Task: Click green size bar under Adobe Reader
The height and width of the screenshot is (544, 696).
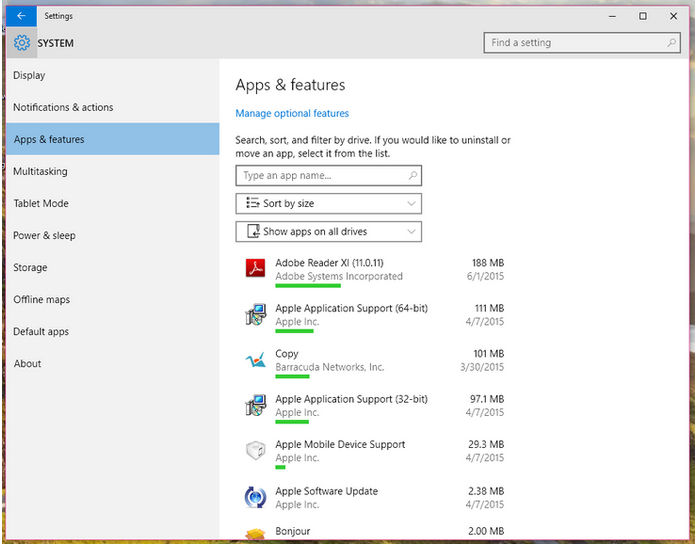Action: 308,286
